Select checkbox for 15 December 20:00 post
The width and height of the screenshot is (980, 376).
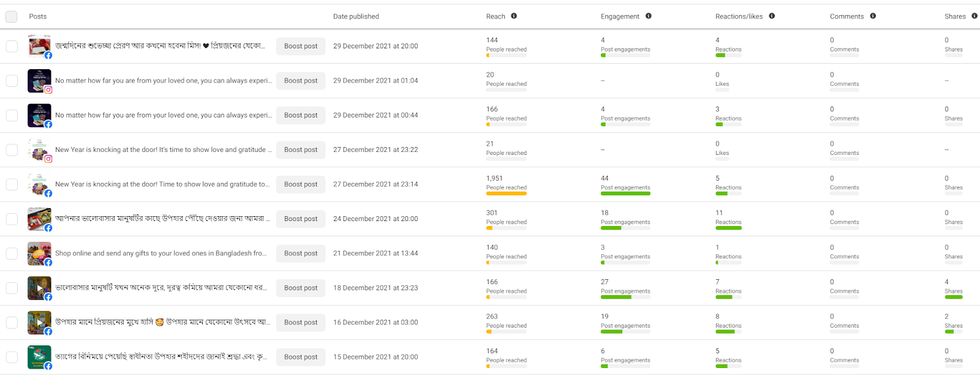click(12, 358)
